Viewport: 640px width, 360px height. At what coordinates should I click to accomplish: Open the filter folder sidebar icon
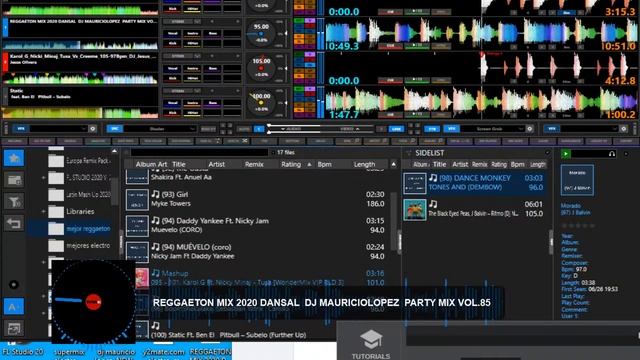[x=14, y=201]
